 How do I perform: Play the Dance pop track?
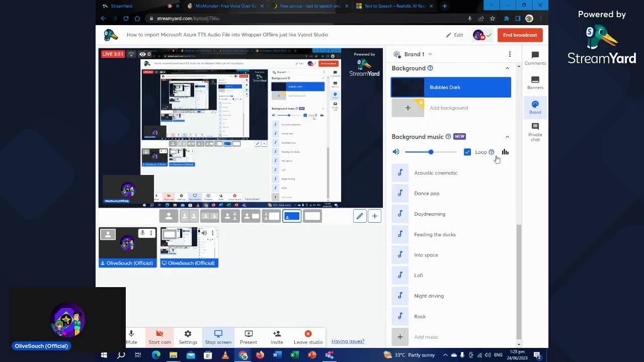click(x=451, y=194)
